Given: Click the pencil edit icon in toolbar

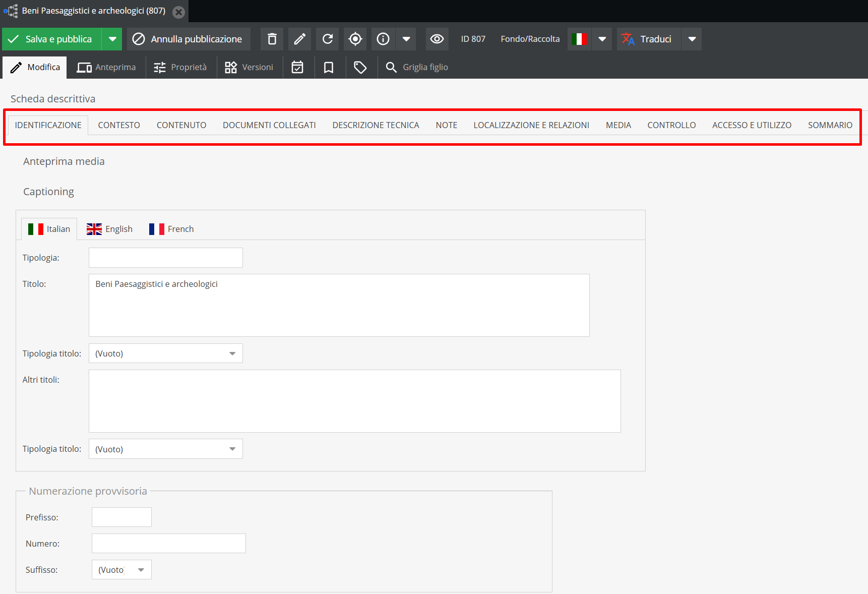Looking at the screenshot, I should tap(299, 39).
